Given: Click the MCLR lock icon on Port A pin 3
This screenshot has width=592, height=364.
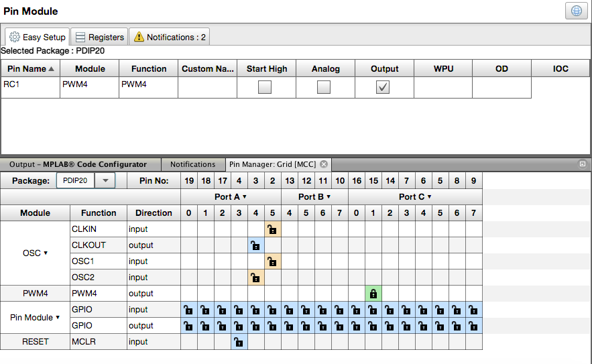Looking at the screenshot, I should click(x=239, y=342).
